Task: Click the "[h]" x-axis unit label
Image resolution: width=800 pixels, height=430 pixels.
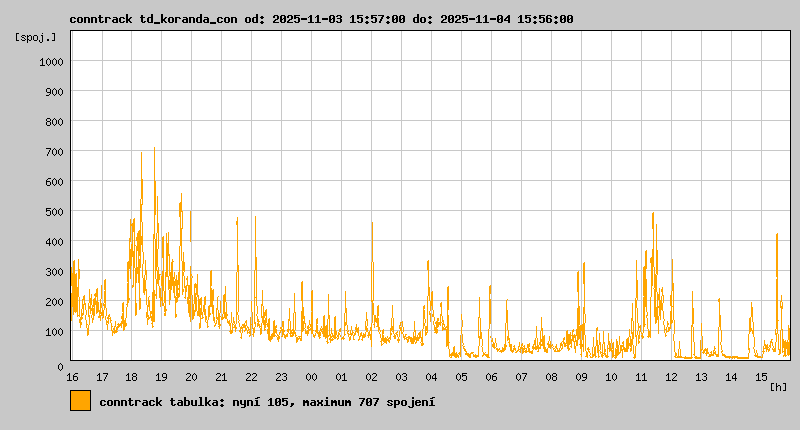Action: coord(778,387)
